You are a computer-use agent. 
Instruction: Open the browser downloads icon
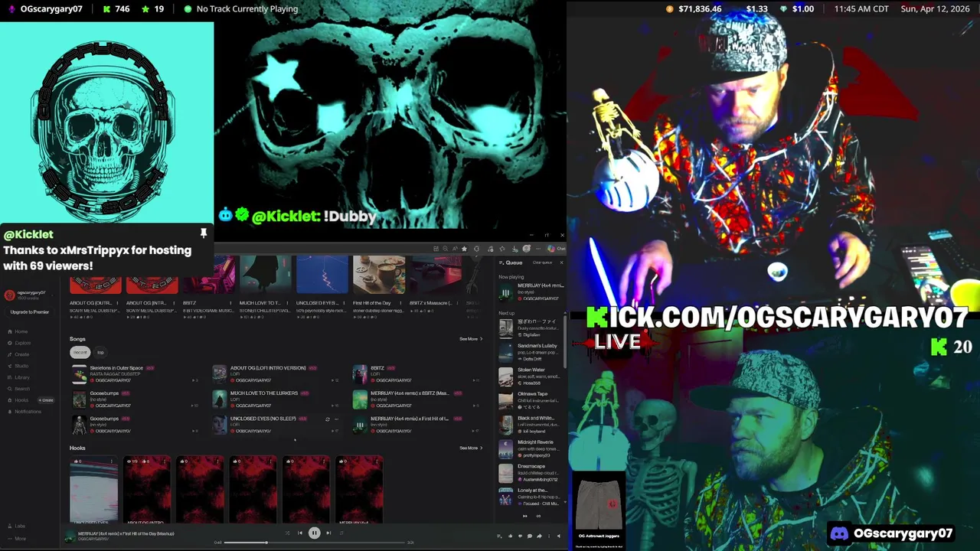(x=514, y=249)
